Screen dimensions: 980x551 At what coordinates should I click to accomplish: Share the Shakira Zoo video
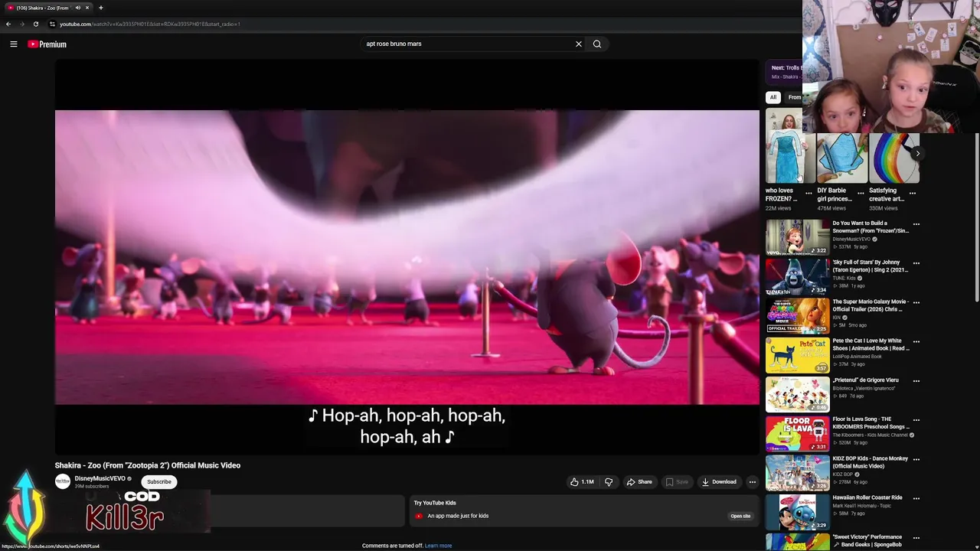pyautogui.click(x=639, y=482)
